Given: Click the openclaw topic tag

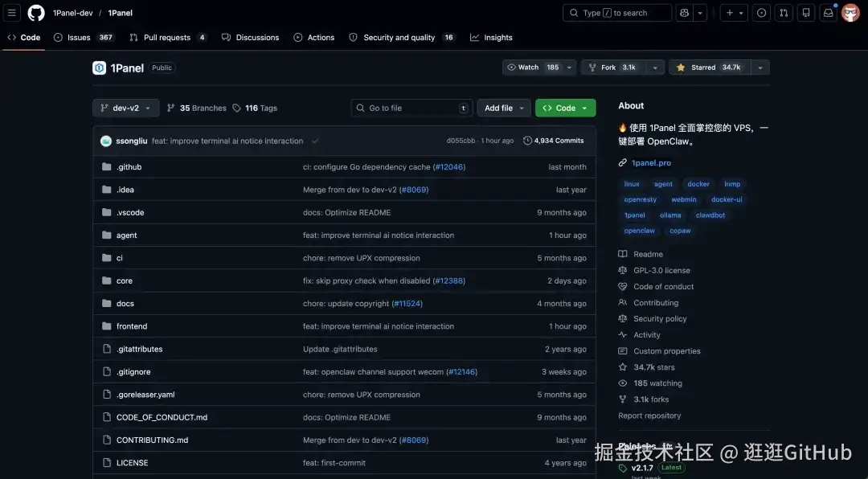Looking at the screenshot, I should (640, 231).
